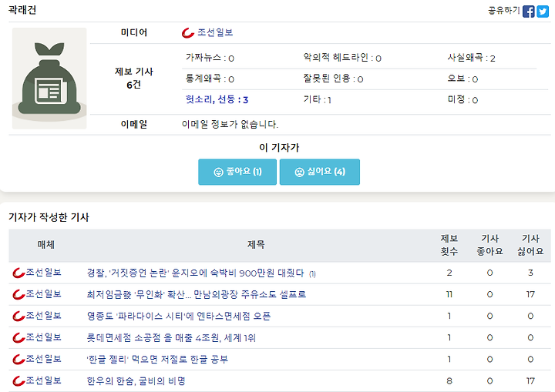Click report count 11 in the 최저임금 row
The image size is (555, 392).
pyautogui.click(x=449, y=295)
